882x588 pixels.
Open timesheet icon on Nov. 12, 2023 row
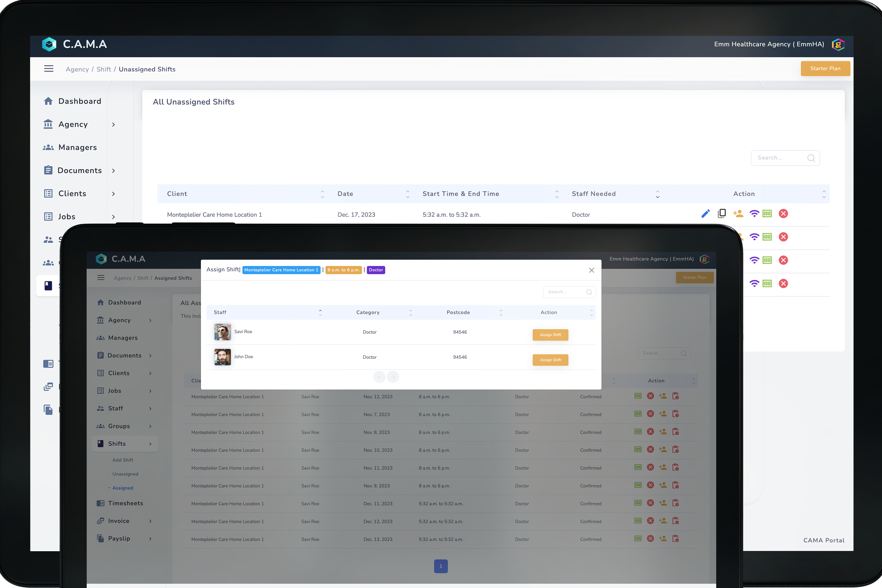click(638, 396)
